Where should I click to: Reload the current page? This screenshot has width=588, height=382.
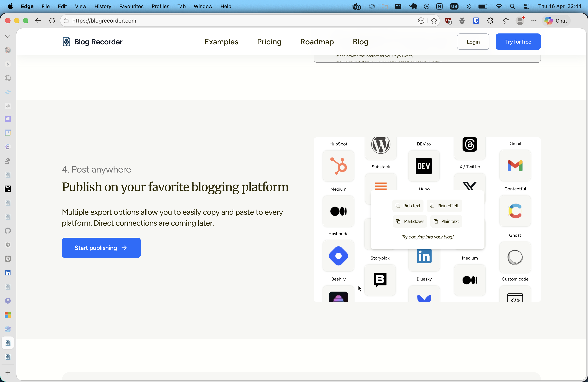(x=52, y=21)
